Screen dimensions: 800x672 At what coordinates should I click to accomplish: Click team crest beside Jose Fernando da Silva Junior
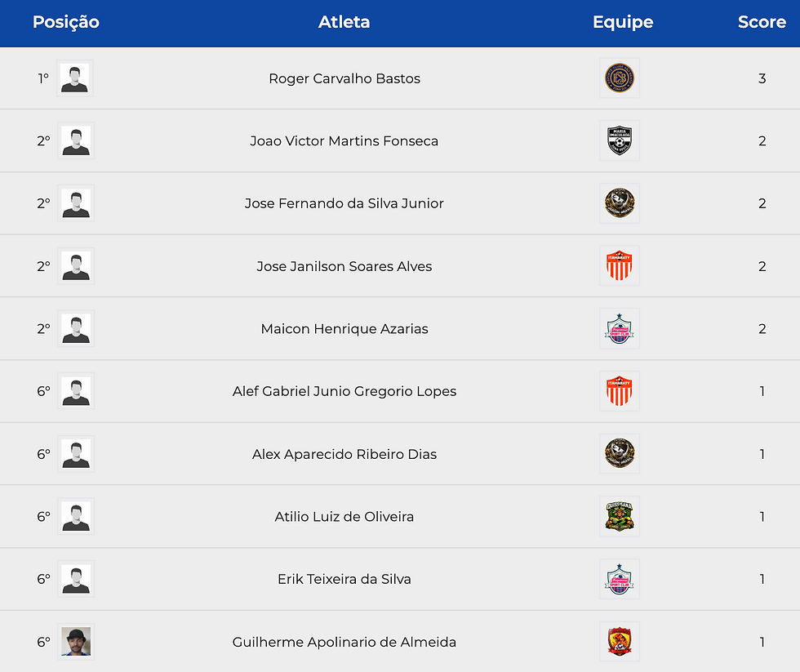620,203
